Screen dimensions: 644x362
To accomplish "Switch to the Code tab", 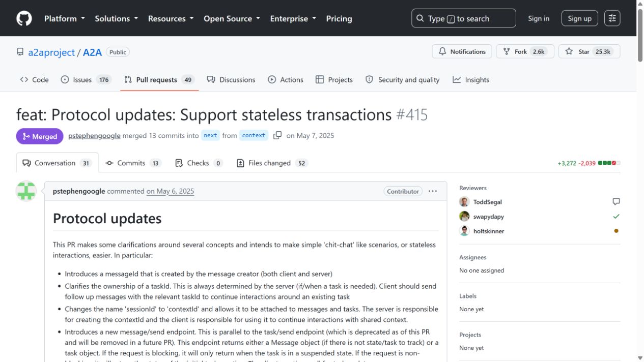I will click(34, 80).
